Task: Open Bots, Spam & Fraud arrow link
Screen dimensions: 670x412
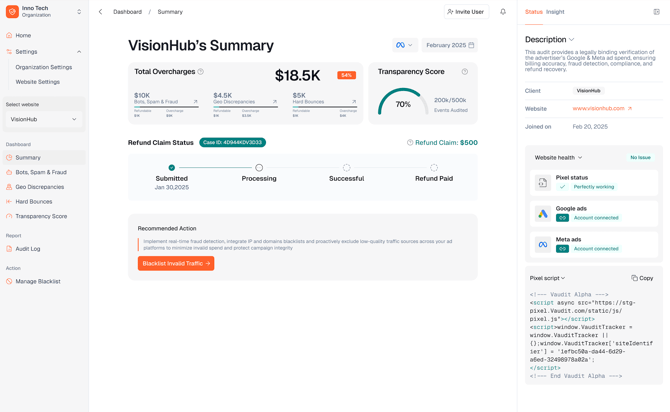Action: [x=195, y=102]
